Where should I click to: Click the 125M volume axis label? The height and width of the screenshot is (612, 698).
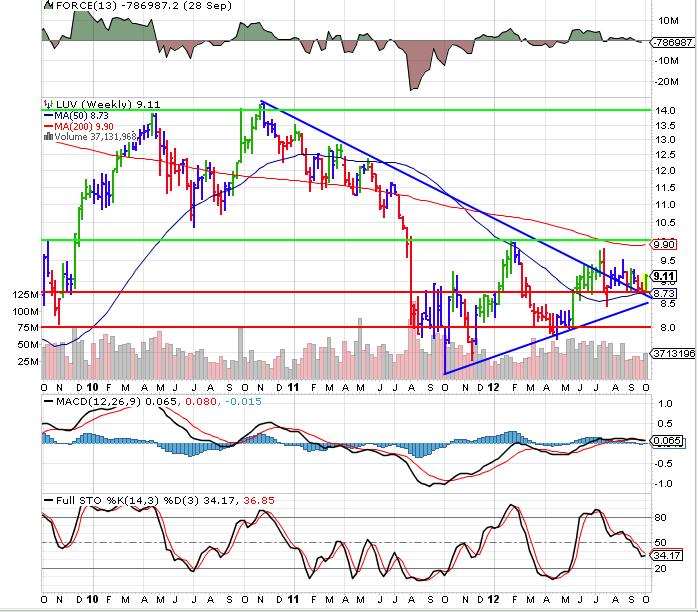(x=25, y=294)
